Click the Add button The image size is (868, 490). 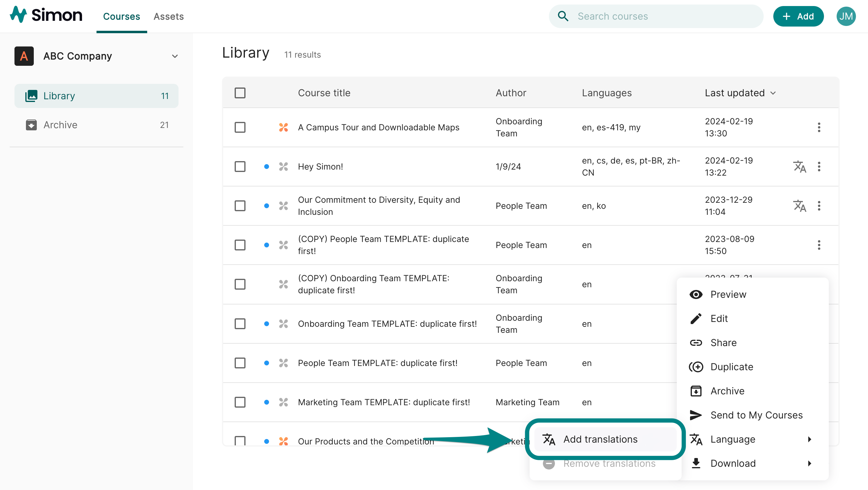(798, 16)
